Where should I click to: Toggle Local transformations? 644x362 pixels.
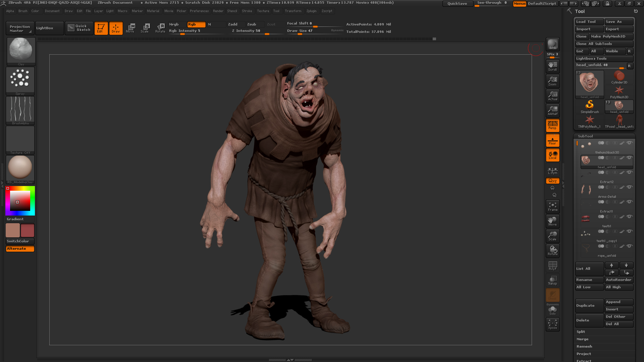coord(552,155)
